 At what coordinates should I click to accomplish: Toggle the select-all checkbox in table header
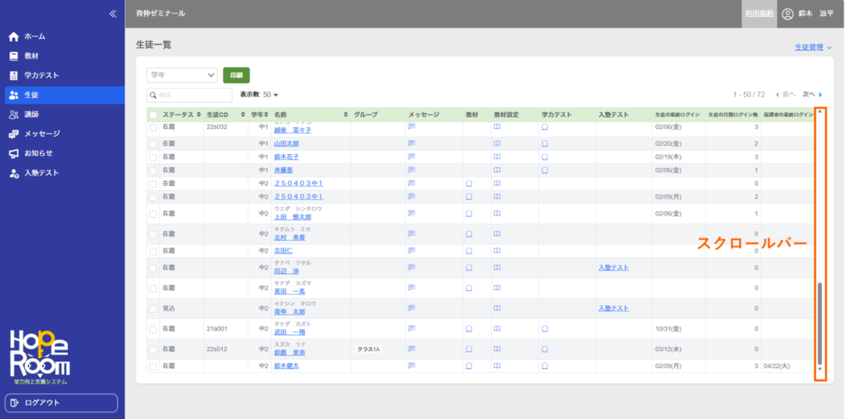point(153,115)
